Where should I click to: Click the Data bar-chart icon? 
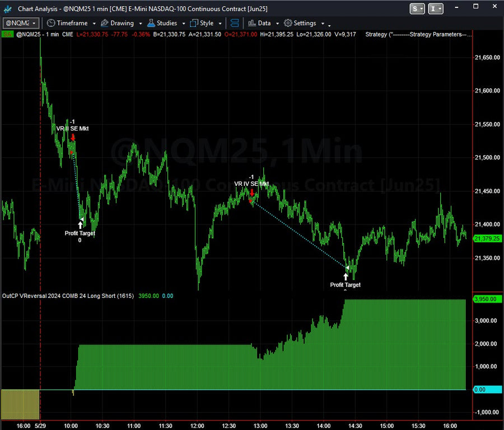coord(252,23)
